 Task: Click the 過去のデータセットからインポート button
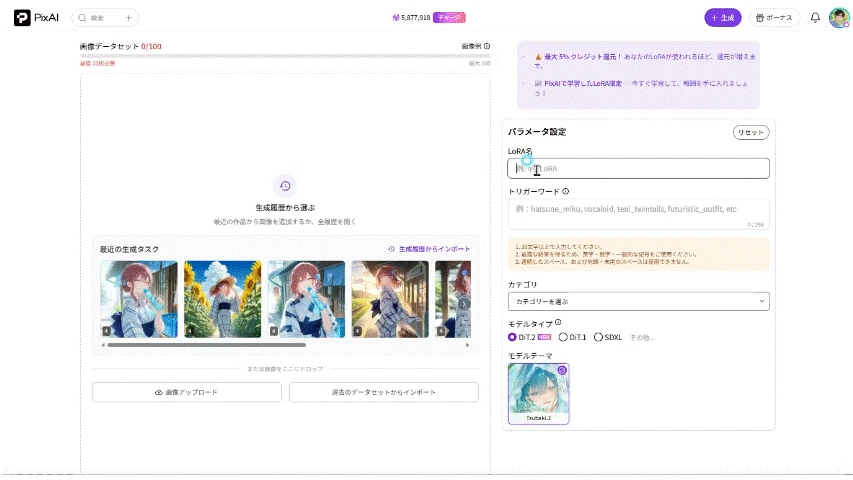pyautogui.click(x=384, y=392)
